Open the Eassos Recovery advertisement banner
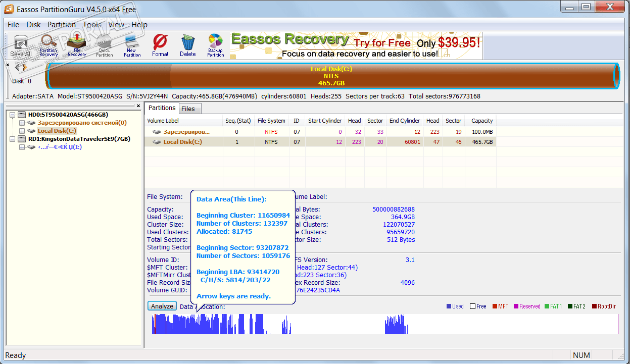 point(356,46)
